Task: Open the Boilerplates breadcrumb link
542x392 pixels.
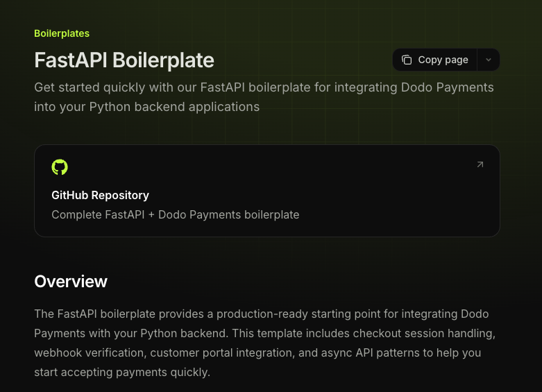Action: 62,33
